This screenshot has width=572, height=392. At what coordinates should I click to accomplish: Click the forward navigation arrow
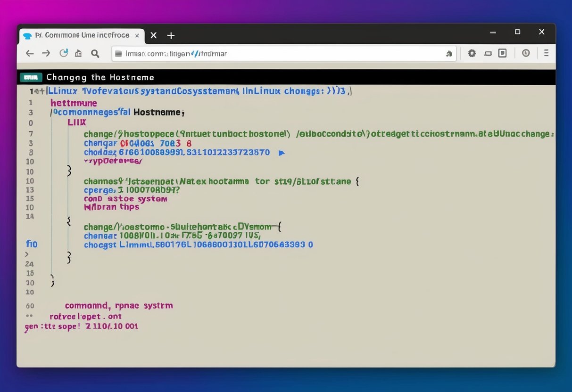(x=46, y=53)
